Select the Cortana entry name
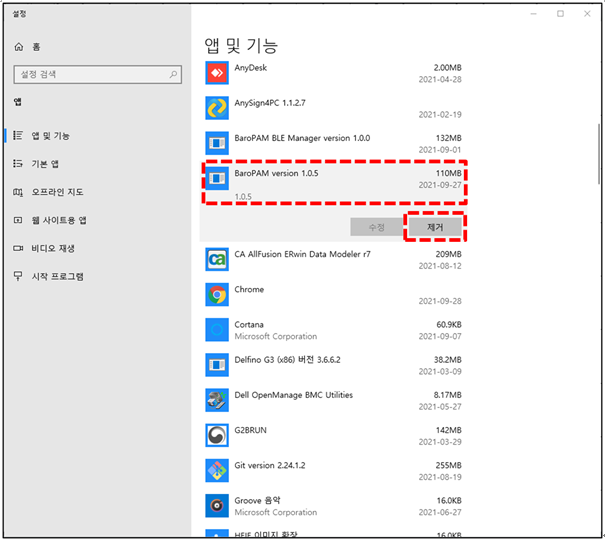The height and width of the screenshot is (541, 605). pos(249,325)
